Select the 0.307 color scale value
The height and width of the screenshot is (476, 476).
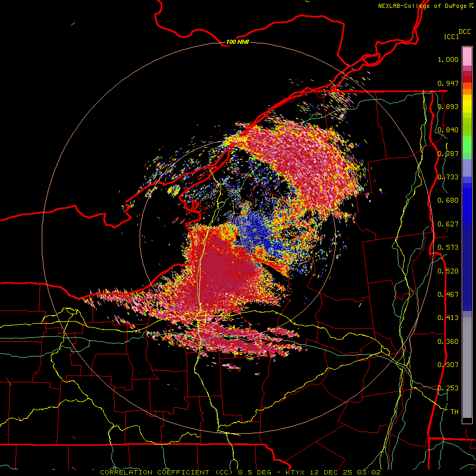448,365
